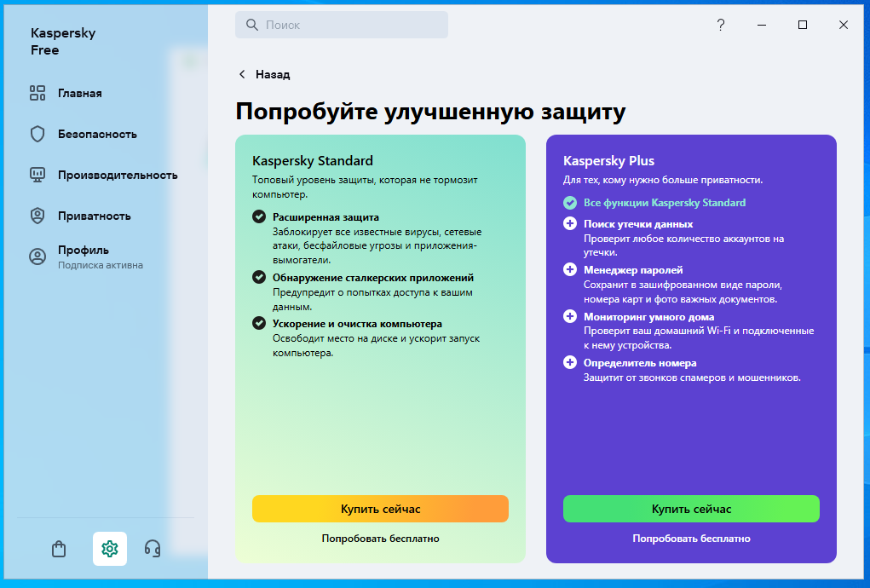Viewport: 870px width, 588px height.
Task: Open Производительность menu item
Action: tap(118, 176)
